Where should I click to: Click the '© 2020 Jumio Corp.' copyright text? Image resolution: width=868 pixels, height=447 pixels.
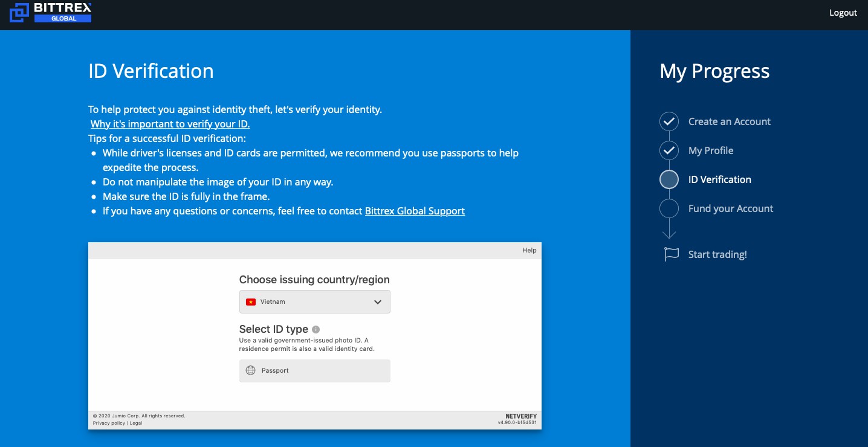[139, 416]
